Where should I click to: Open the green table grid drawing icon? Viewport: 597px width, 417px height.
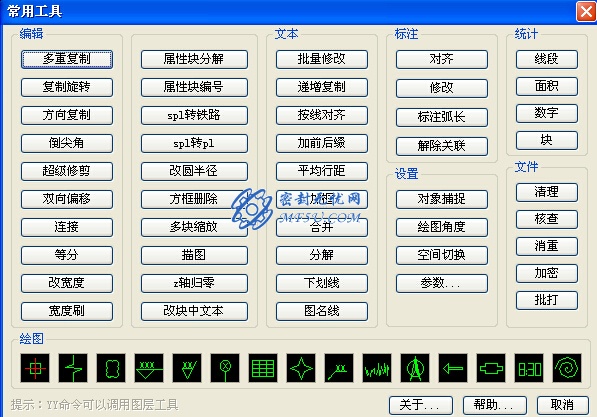(x=263, y=368)
